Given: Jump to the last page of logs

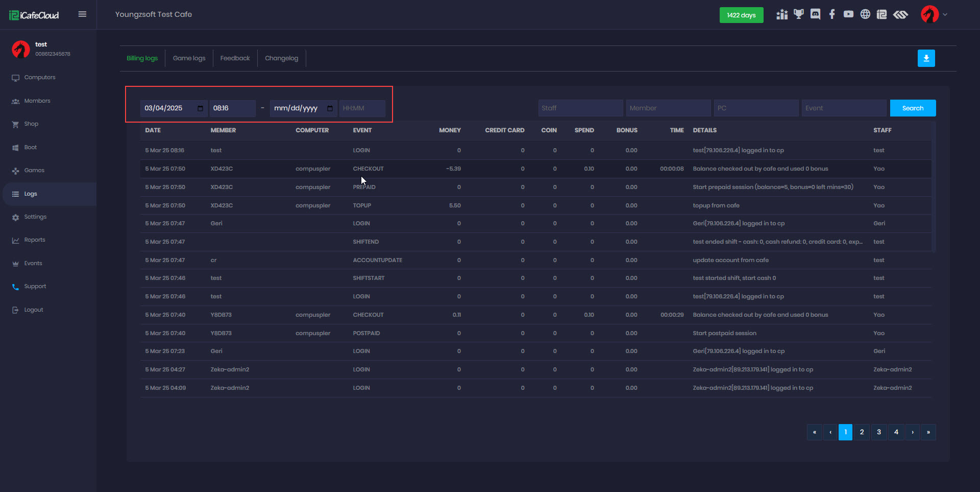Looking at the screenshot, I should pos(928,432).
